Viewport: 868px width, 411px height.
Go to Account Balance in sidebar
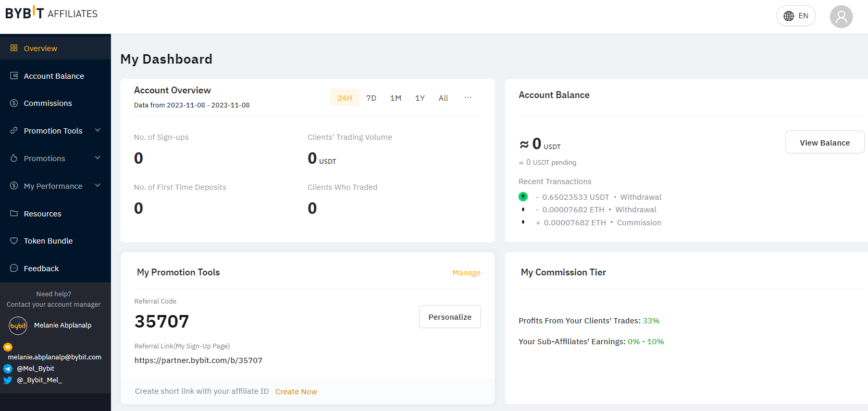[x=55, y=76]
